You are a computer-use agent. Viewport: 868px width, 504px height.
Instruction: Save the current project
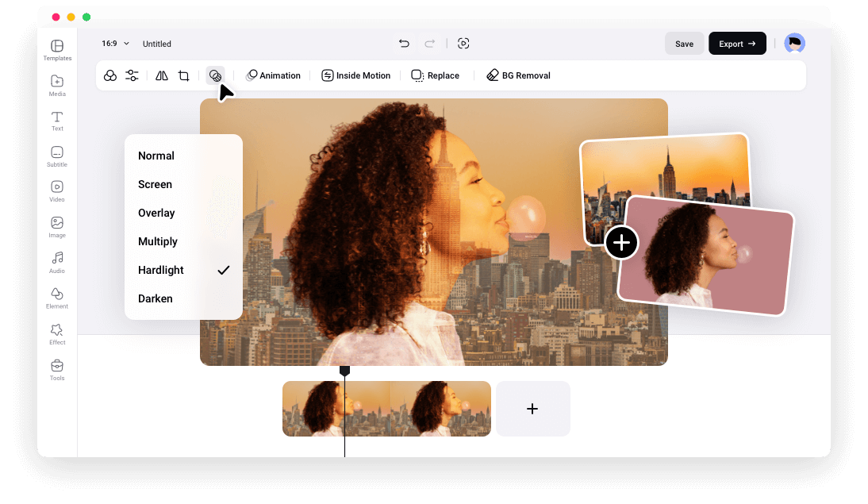[x=684, y=43]
